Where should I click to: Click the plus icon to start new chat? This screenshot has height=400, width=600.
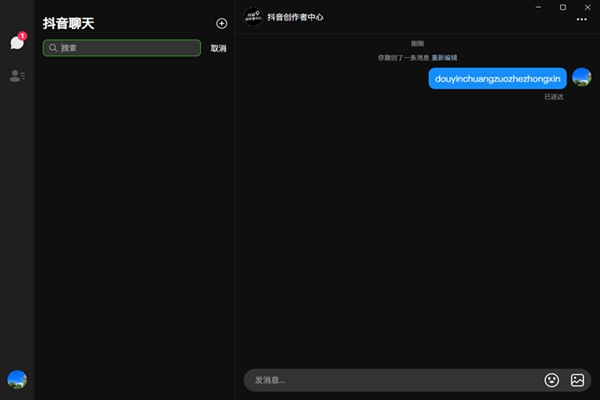222,23
